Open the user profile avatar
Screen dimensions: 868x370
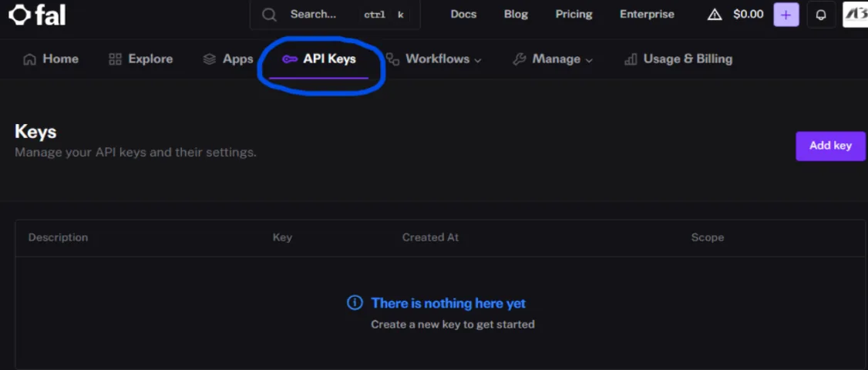pyautogui.click(x=855, y=14)
